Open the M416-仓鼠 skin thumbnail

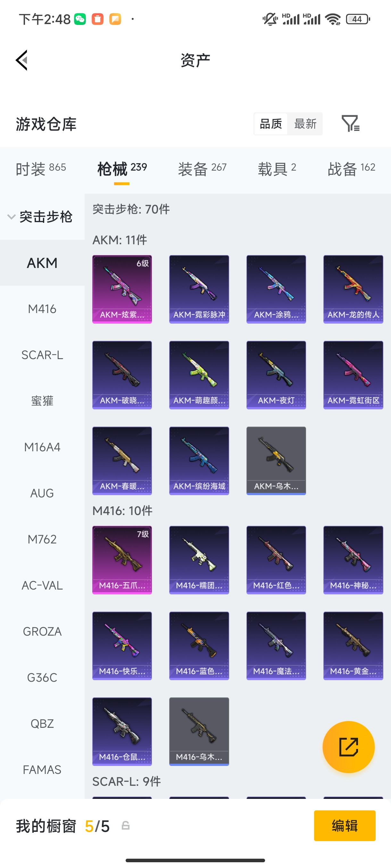122,732
